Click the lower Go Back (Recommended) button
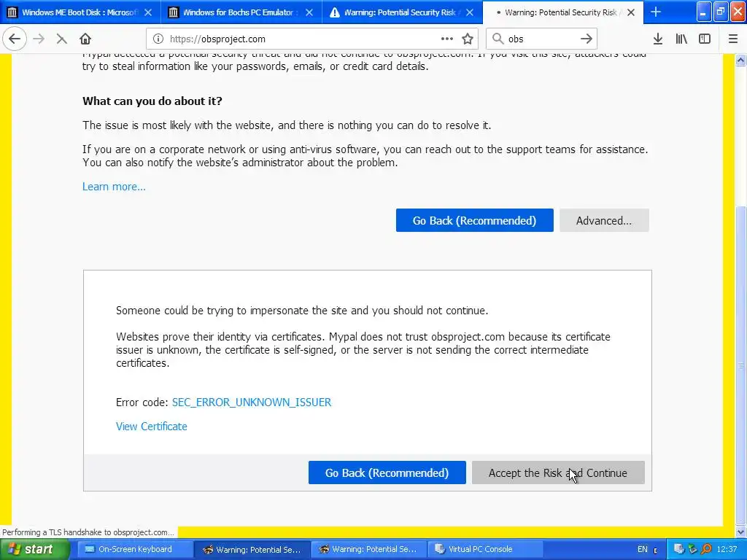Screen dimensions: 747x560 387,472
